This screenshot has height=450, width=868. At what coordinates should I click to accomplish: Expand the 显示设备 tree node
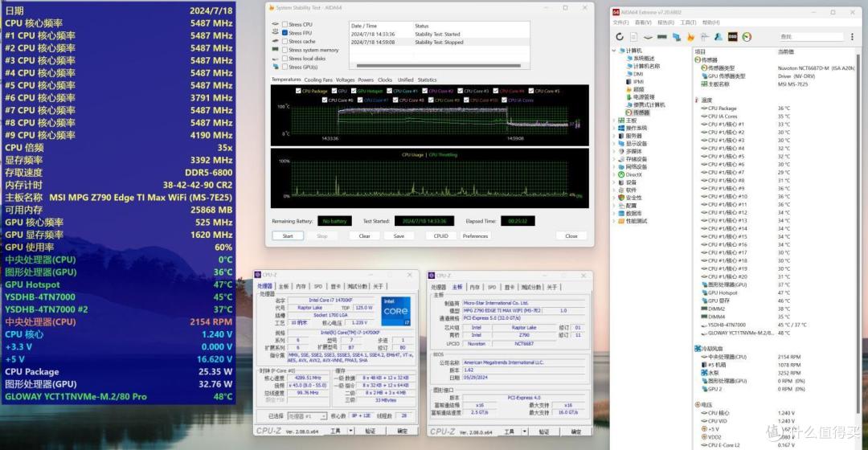(x=615, y=143)
